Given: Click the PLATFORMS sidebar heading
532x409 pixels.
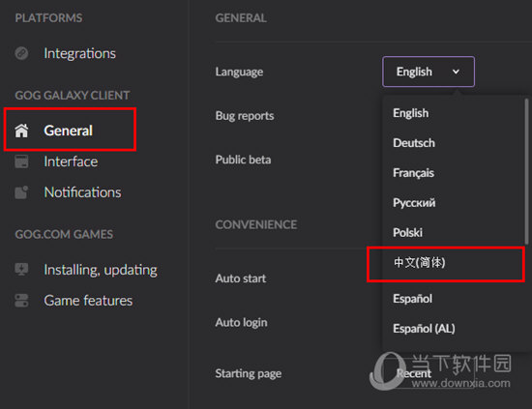Looking at the screenshot, I should (48, 18).
